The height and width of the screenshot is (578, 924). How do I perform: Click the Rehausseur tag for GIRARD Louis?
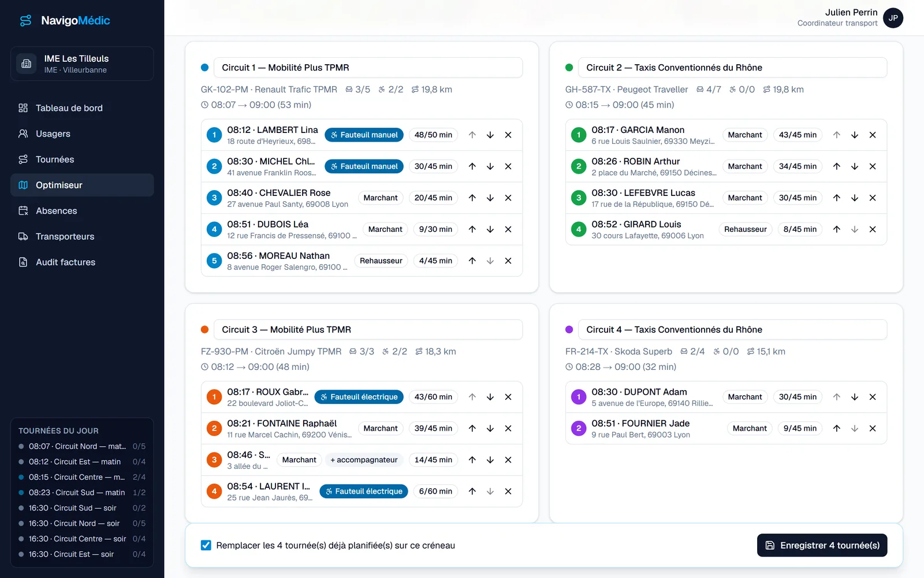(x=746, y=229)
